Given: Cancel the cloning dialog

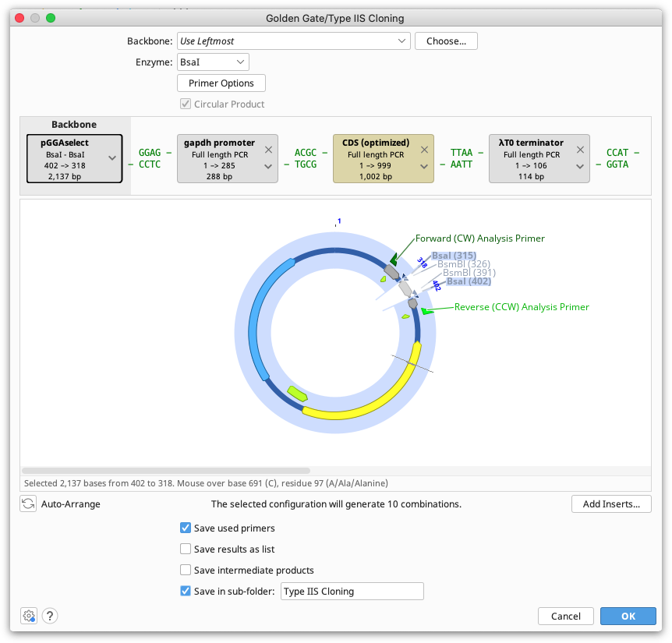Looking at the screenshot, I should (x=566, y=616).
